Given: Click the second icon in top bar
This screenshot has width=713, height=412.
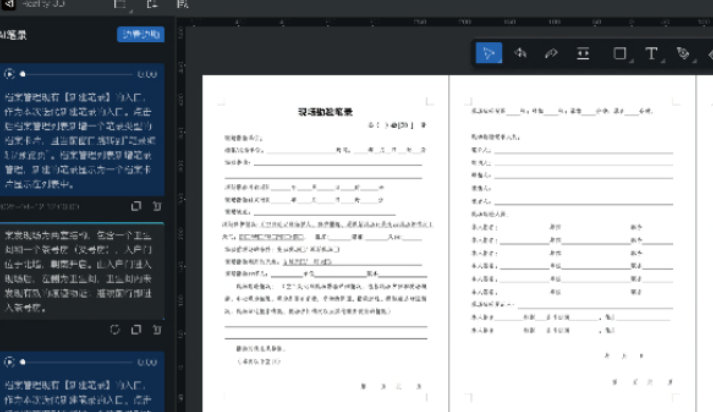Looking at the screenshot, I should click(x=151, y=4).
